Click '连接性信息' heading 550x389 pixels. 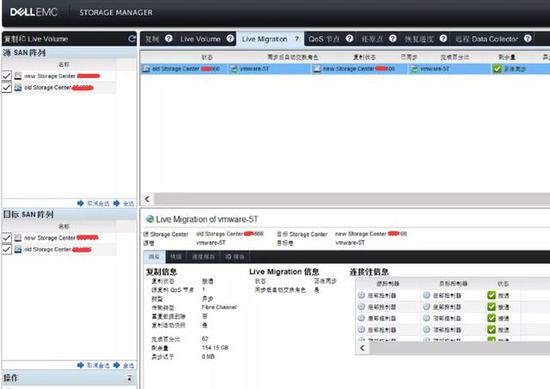[369, 272]
